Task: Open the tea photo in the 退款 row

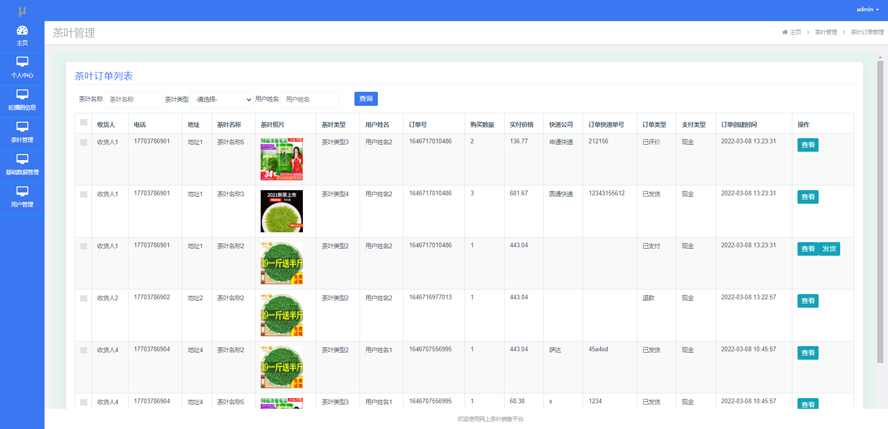Action: 281,315
